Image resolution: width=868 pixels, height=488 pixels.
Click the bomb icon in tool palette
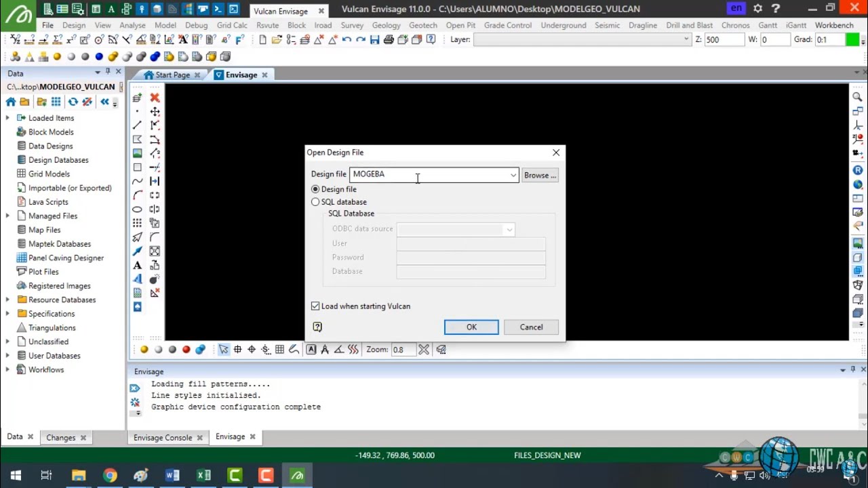[155, 279]
